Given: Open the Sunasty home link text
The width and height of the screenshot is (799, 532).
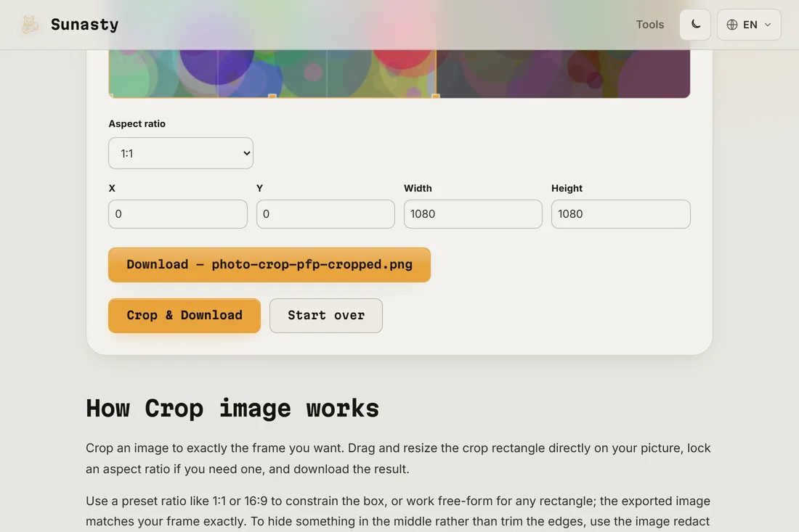Looking at the screenshot, I should pos(84,25).
